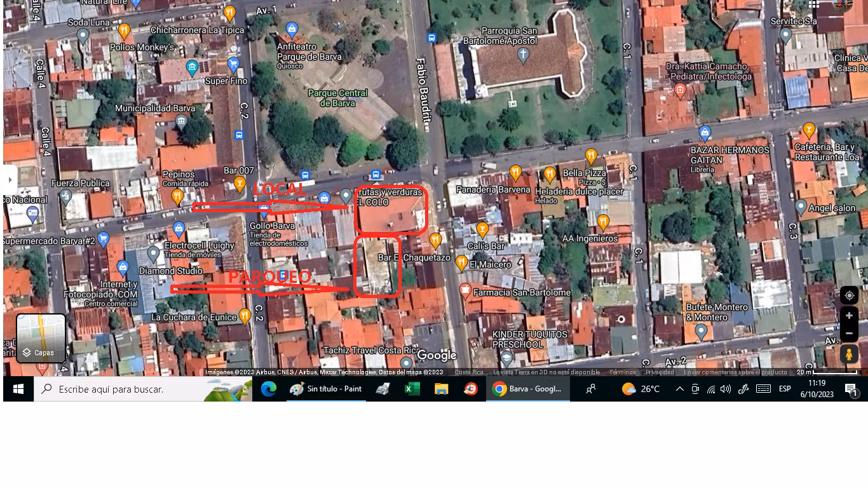Select the Pollos Monkey's restaurant pin
The height and width of the screenshot is (488, 868).
click(x=125, y=30)
